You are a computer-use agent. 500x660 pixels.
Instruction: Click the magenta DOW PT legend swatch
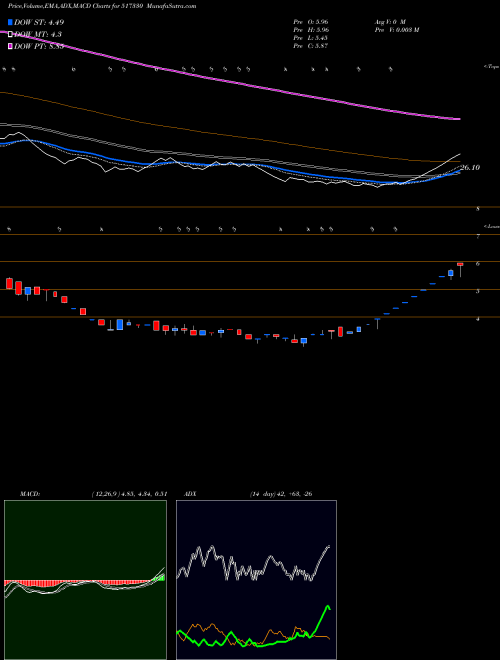(11, 46)
